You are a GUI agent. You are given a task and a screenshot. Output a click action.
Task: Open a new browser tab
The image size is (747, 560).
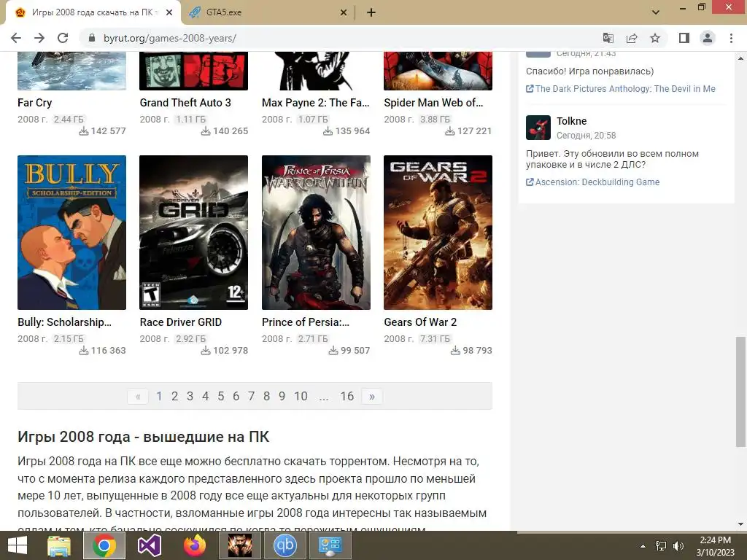pyautogui.click(x=371, y=12)
